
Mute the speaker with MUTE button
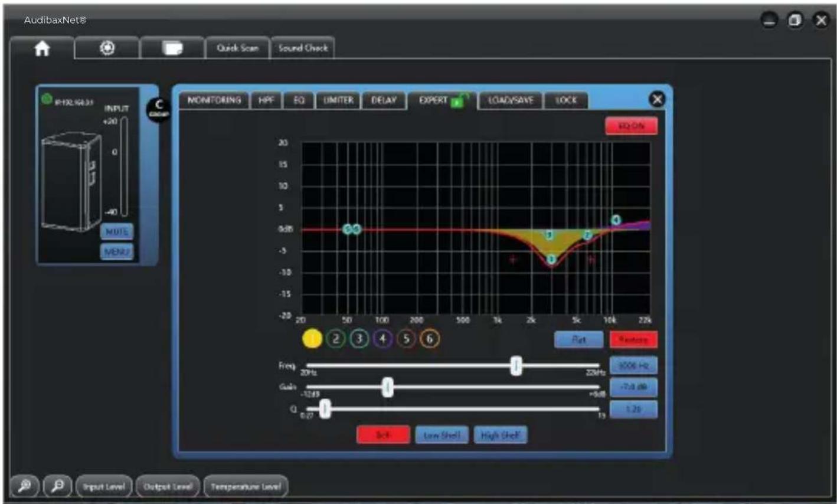[116, 232]
